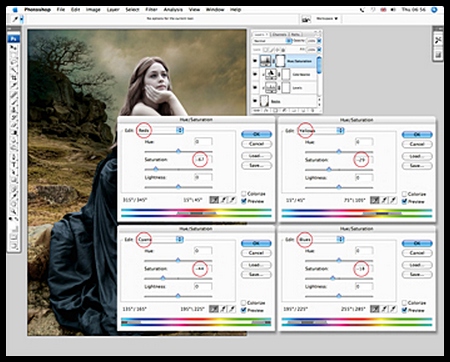This screenshot has width=450, height=362.
Task: Open the Filter menu
Action: [151, 10]
